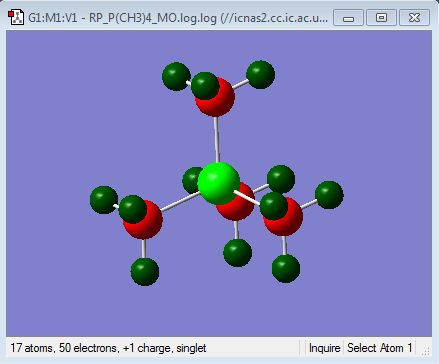Select the topmost red carbon atom

pyautogui.click(x=217, y=100)
